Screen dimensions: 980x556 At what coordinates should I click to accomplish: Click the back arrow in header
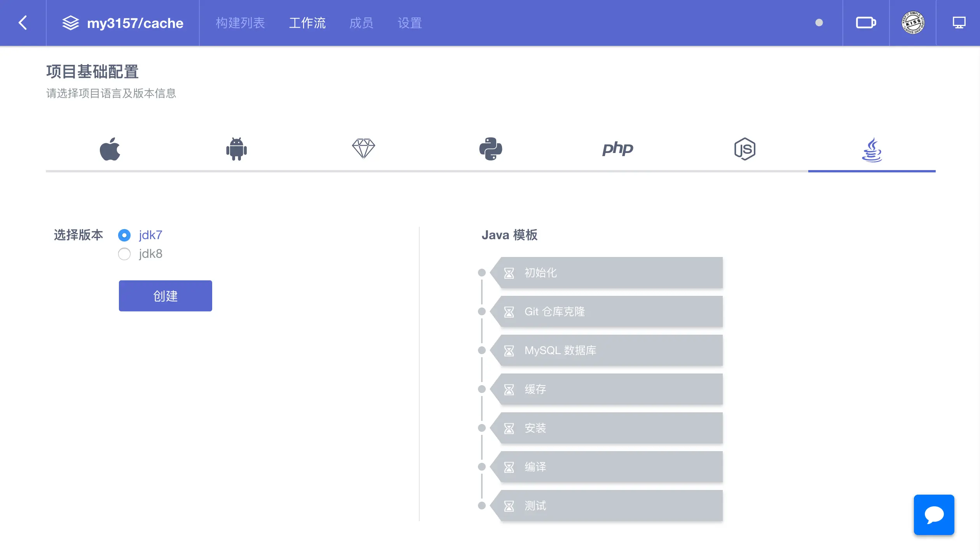pos(23,23)
